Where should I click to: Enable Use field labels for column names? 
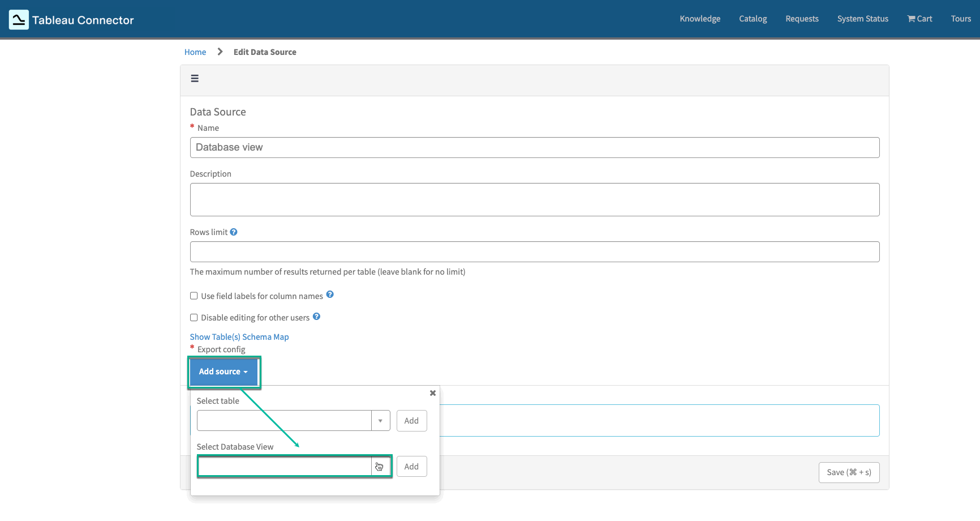(x=193, y=296)
